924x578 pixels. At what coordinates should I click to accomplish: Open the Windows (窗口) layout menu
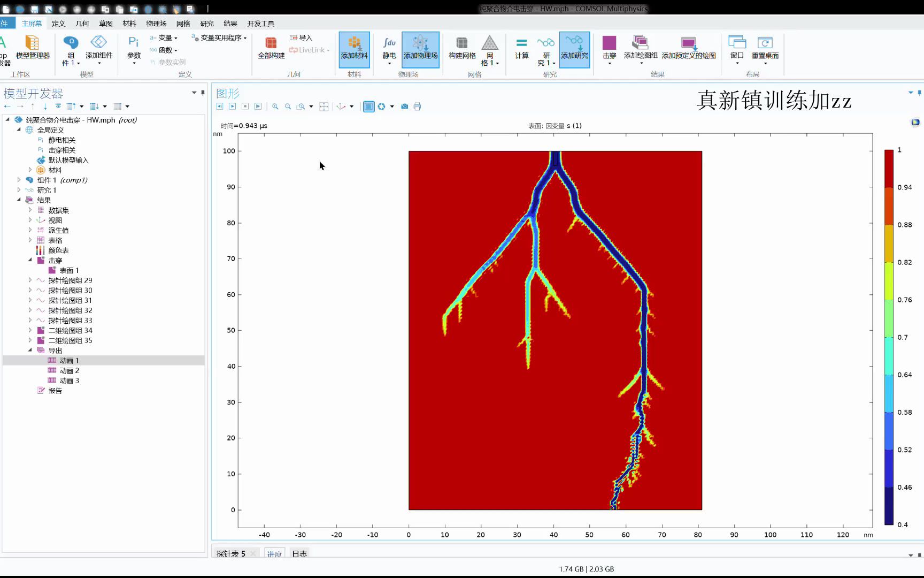[x=737, y=49]
